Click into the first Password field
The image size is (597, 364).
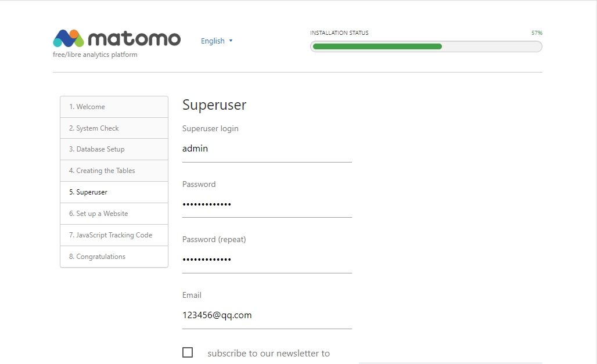[x=267, y=204]
